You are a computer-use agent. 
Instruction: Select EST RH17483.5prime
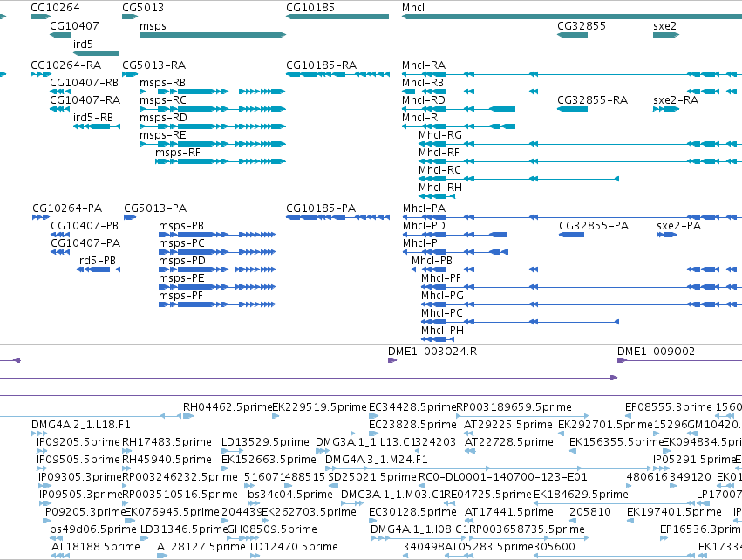(x=127, y=451)
